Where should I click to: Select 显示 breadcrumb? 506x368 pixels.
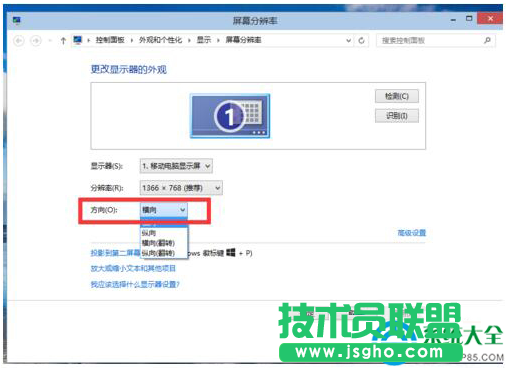204,40
